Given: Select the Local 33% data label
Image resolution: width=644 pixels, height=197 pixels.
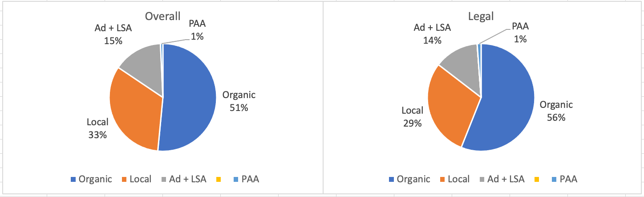Looking at the screenshot, I should (x=97, y=127).
